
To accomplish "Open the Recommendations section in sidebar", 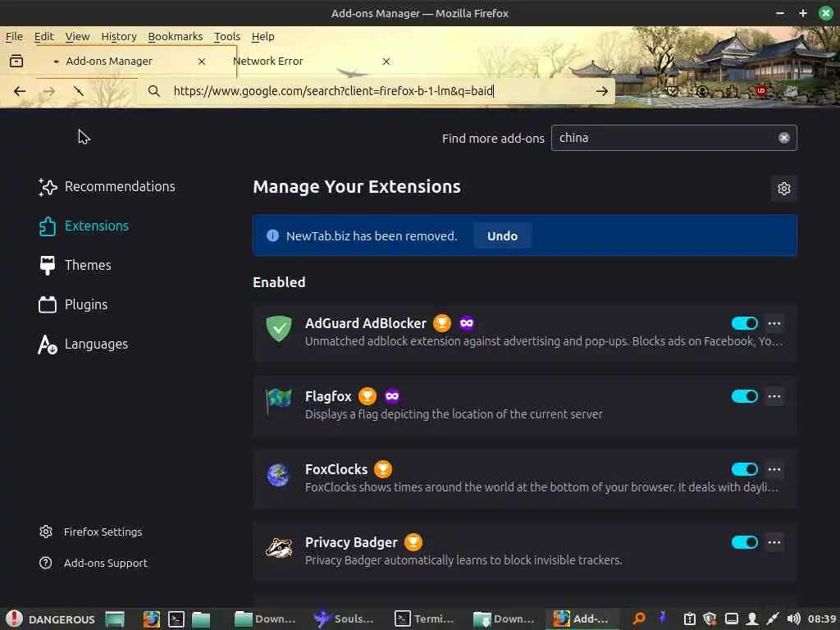I will (107, 186).
